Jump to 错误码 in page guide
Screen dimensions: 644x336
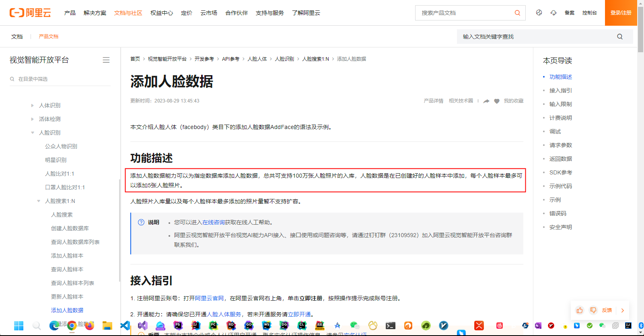point(558,213)
